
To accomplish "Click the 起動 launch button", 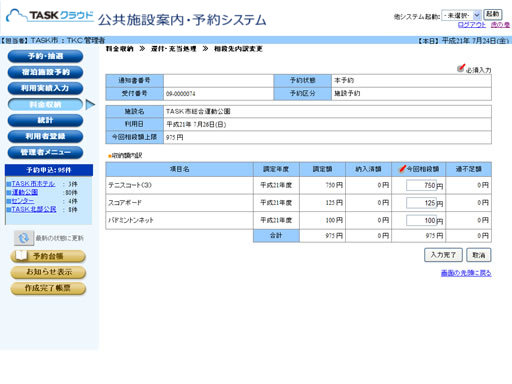I will point(492,15).
